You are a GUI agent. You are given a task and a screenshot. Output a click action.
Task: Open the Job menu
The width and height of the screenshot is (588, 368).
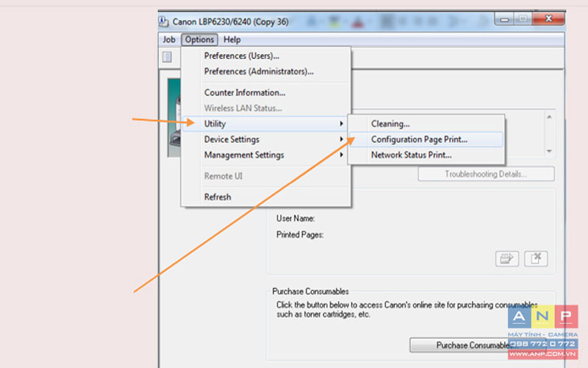click(x=169, y=40)
